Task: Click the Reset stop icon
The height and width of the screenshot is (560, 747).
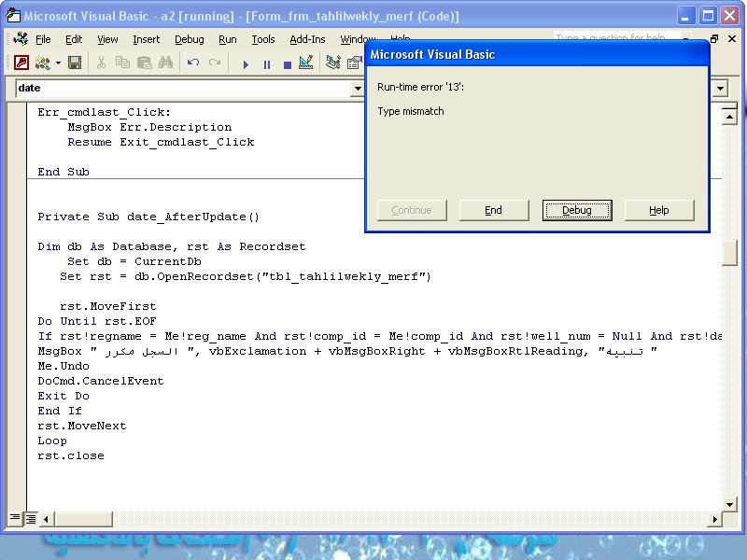Action: click(288, 64)
